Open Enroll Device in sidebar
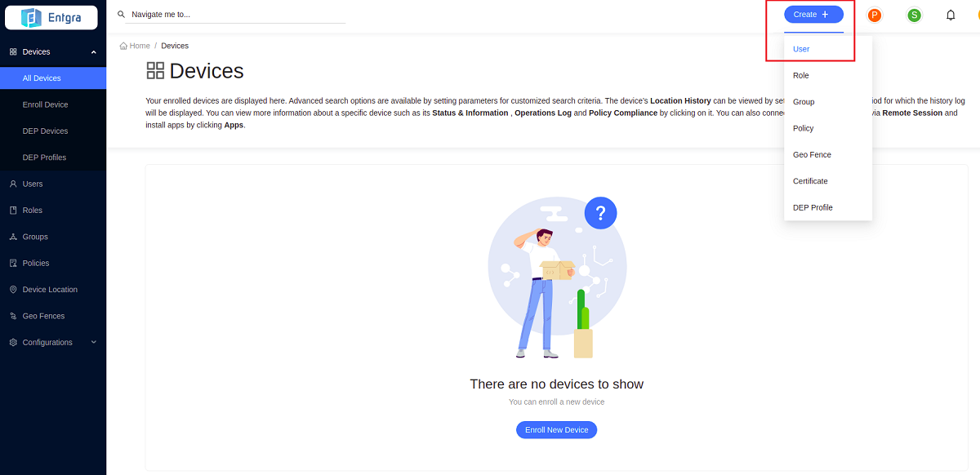The width and height of the screenshot is (980, 475). (x=45, y=104)
